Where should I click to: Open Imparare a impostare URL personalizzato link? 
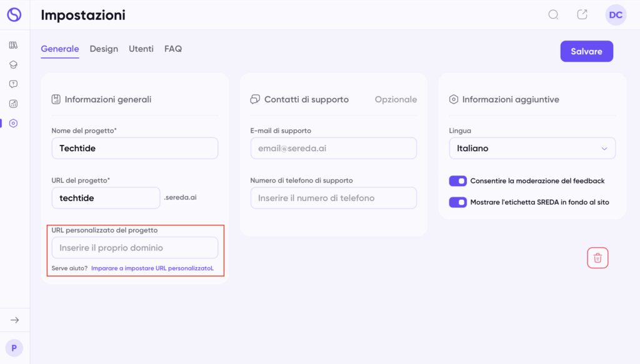click(x=152, y=268)
